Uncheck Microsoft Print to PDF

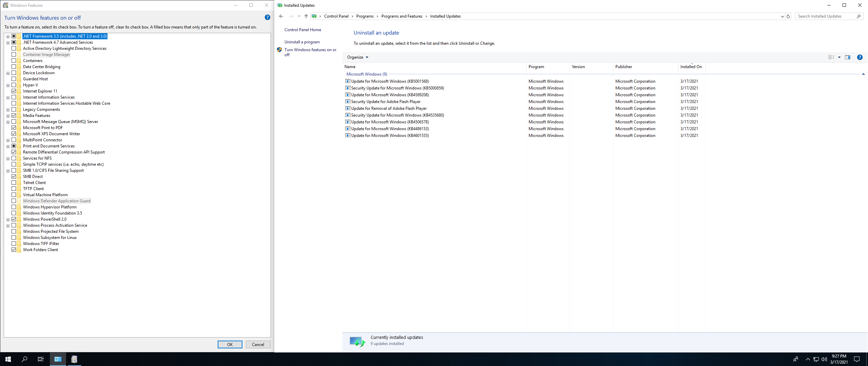point(14,128)
